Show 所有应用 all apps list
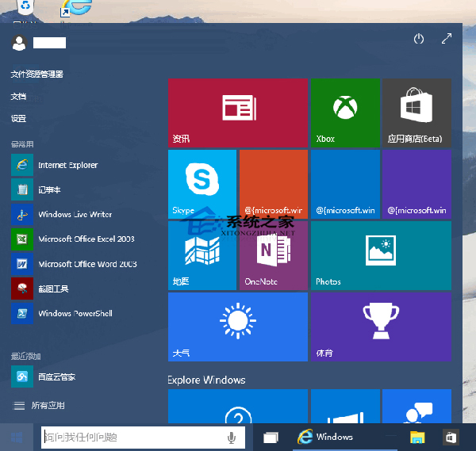 pyautogui.click(x=39, y=406)
